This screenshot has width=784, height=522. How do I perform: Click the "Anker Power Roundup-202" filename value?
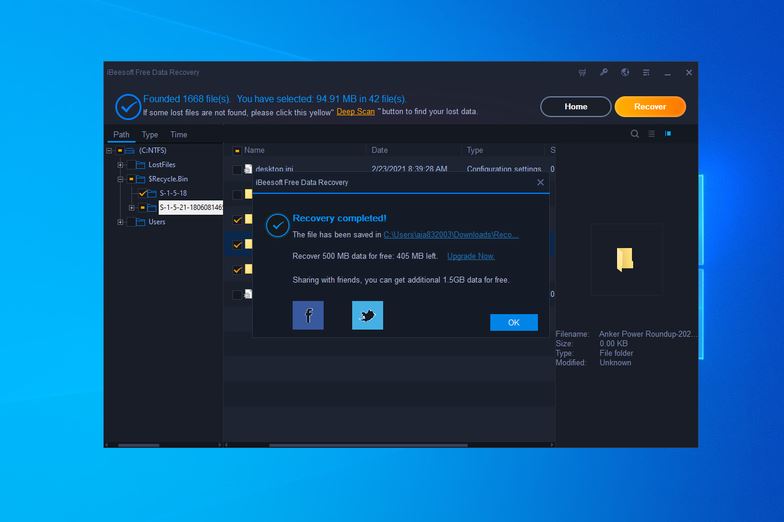tap(646, 334)
